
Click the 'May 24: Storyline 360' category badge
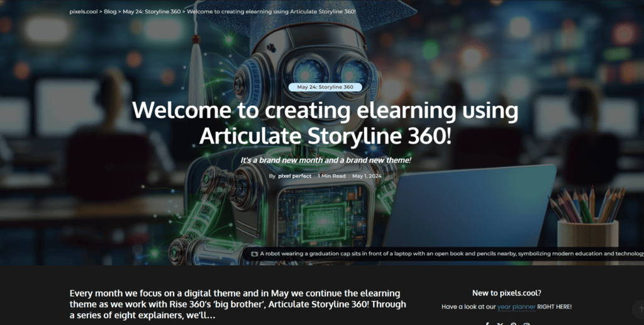tap(325, 87)
